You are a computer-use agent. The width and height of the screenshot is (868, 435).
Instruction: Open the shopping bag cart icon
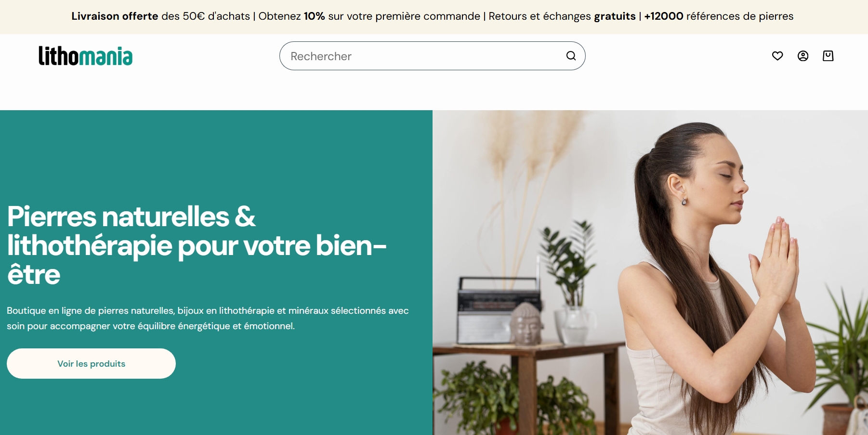(828, 56)
